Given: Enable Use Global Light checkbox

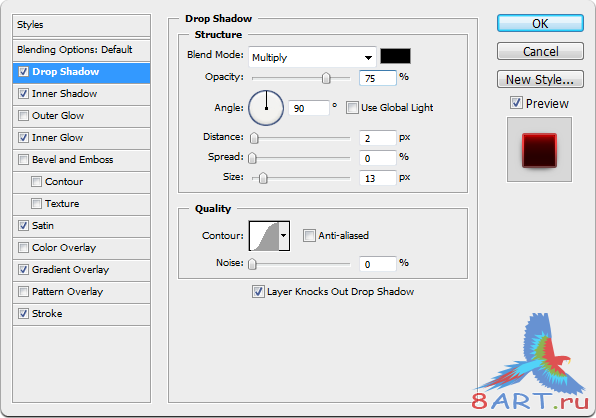Looking at the screenshot, I should [352, 108].
